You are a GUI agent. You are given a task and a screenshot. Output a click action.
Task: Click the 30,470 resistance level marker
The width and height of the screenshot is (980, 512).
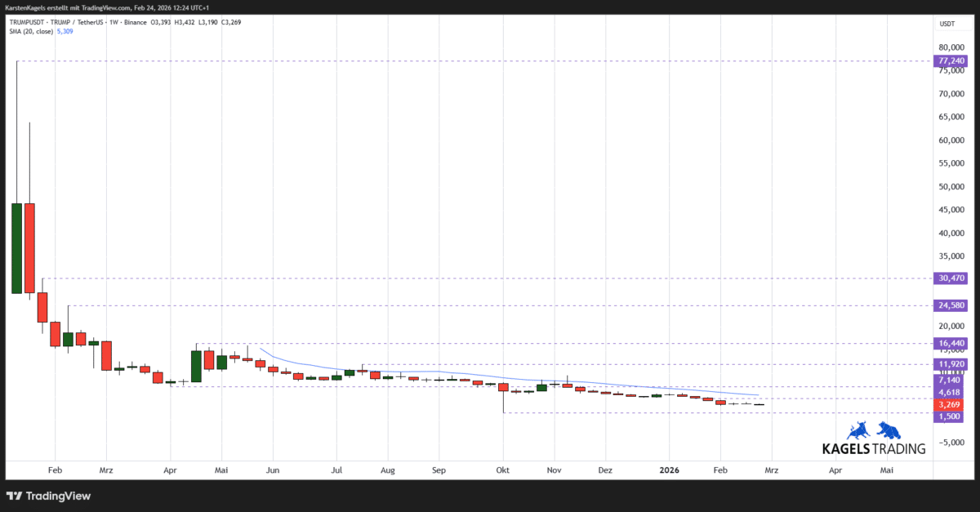[949, 278]
